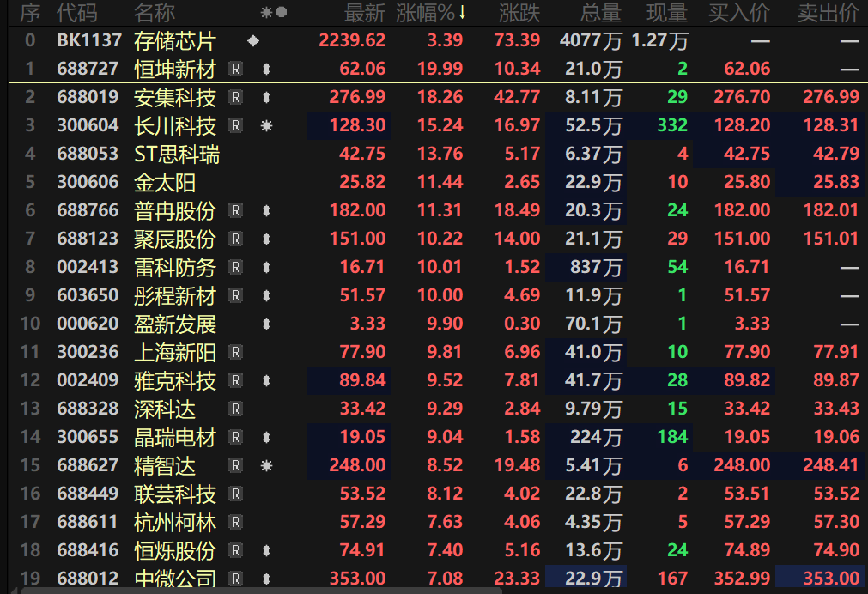Click the 卖出价 column header

829,13
